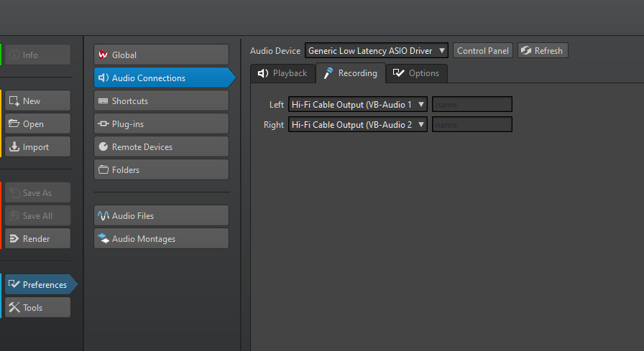
Task: Open the Right channel input dropdown
Action: [x=358, y=125]
